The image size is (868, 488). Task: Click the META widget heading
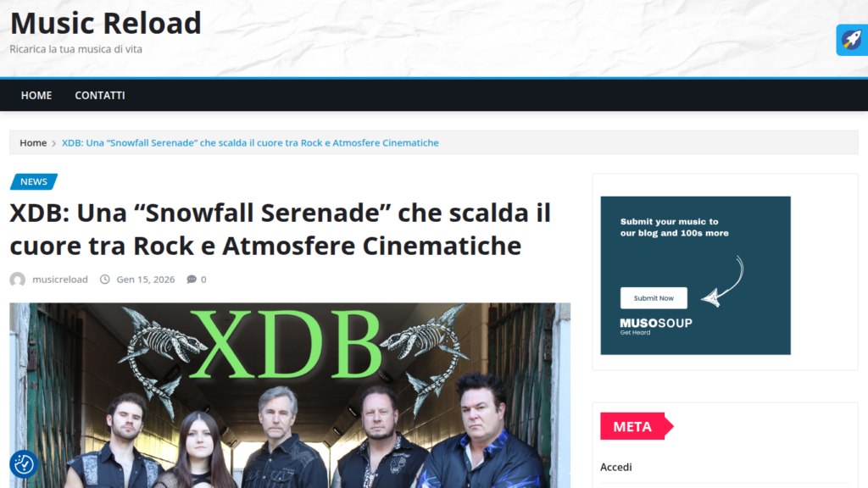pyautogui.click(x=632, y=427)
